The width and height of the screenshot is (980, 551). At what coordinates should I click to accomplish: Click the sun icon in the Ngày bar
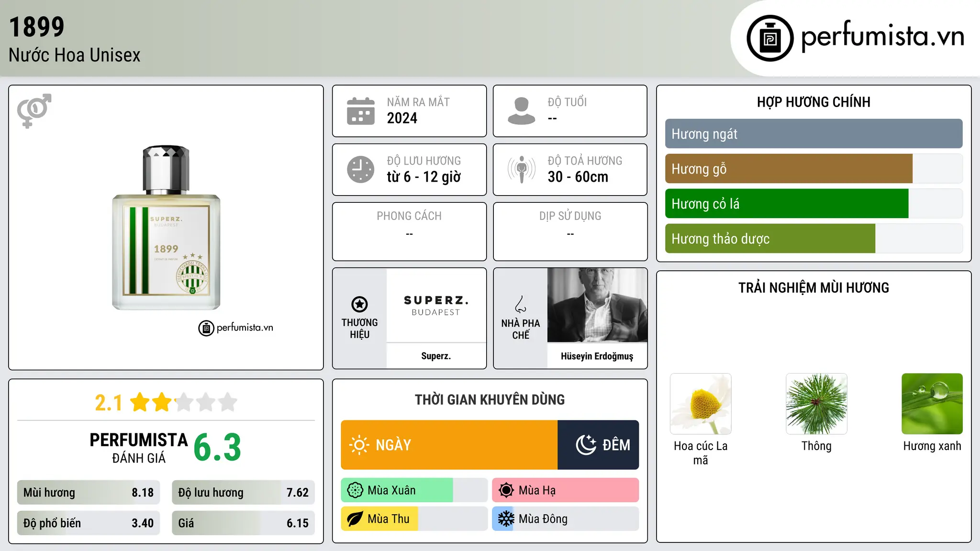click(359, 445)
